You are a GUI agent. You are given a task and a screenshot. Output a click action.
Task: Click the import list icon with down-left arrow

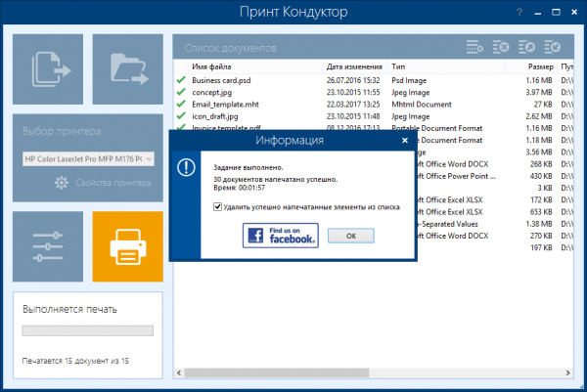[x=551, y=47]
